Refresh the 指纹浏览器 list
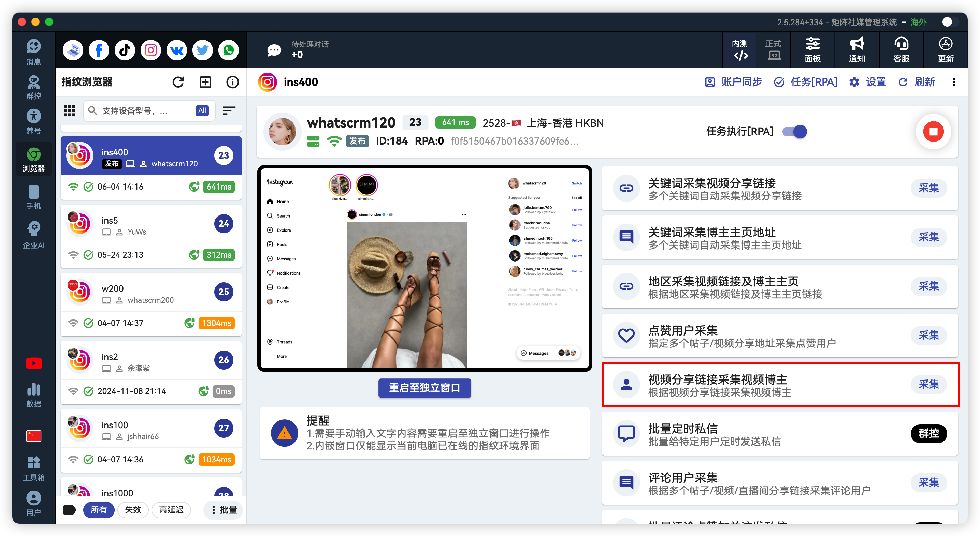 click(178, 82)
